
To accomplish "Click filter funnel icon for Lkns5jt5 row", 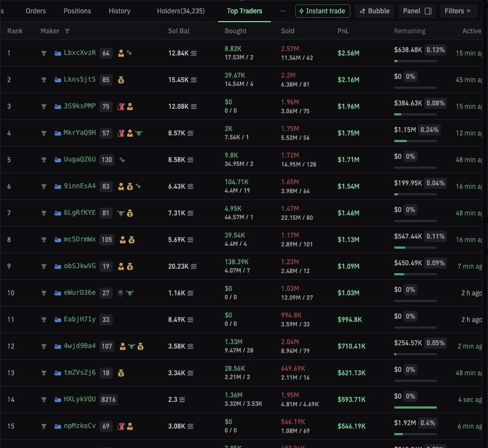I will tap(44, 80).
